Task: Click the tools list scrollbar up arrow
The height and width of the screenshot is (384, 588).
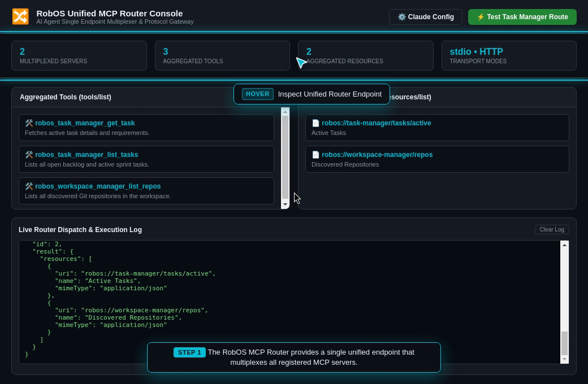Action: (285, 112)
